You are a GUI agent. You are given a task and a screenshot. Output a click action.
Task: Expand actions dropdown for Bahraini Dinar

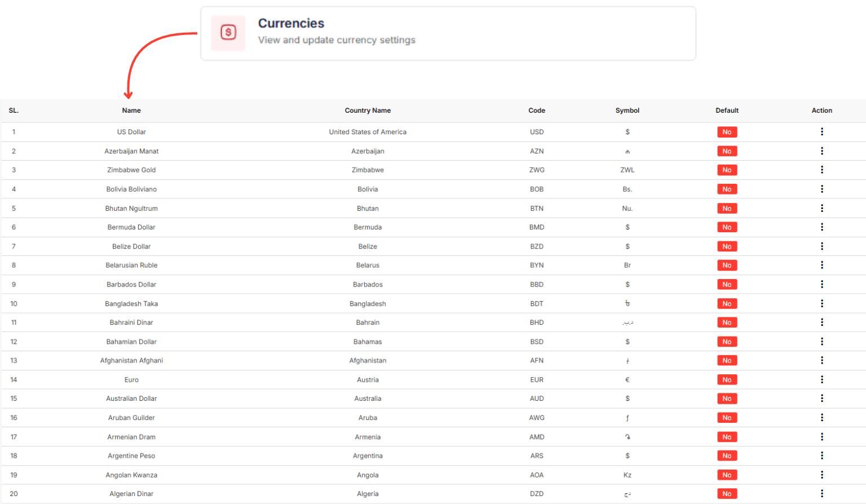click(821, 322)
